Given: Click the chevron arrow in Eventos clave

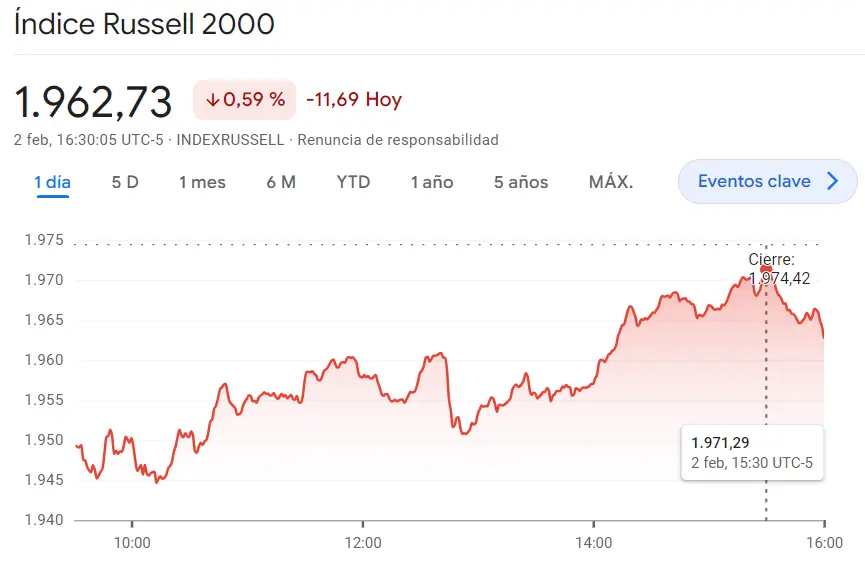Looking at the screenshot, I should (x=832, y=181).
